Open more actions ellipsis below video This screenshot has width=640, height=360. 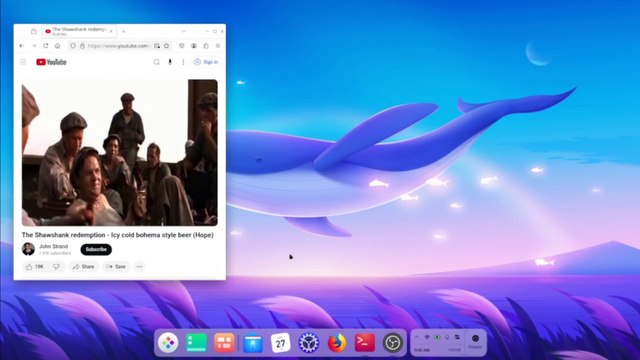click(140, 267)
